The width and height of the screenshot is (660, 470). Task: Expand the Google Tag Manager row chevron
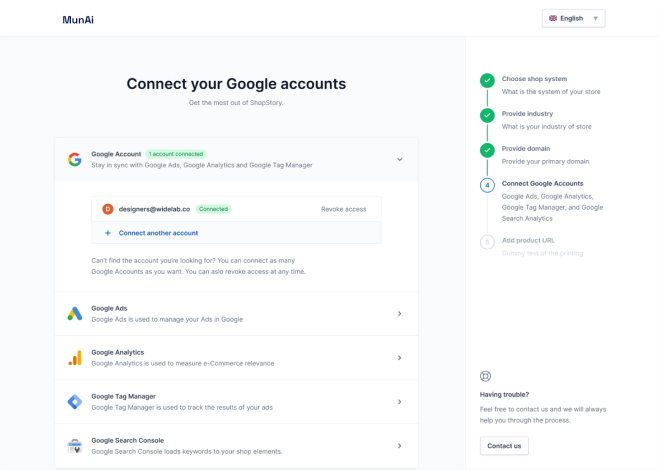[399, 402]
